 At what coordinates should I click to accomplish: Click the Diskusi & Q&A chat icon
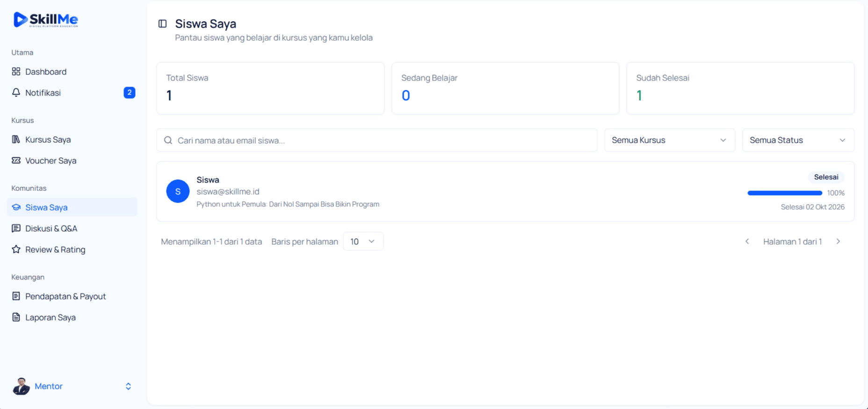[16, 228]
